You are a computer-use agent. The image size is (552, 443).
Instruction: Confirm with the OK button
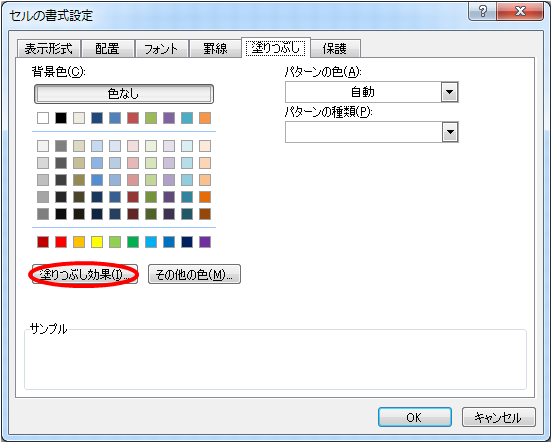click(x=415, y=417)
